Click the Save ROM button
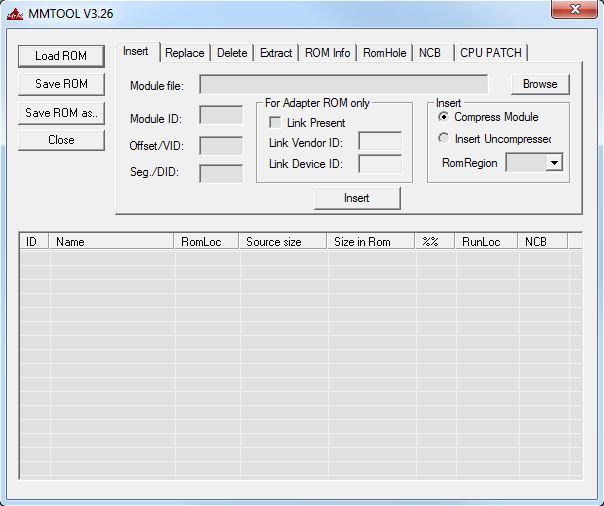Viewport: 604px width, 506px height. tap(61, 84)
